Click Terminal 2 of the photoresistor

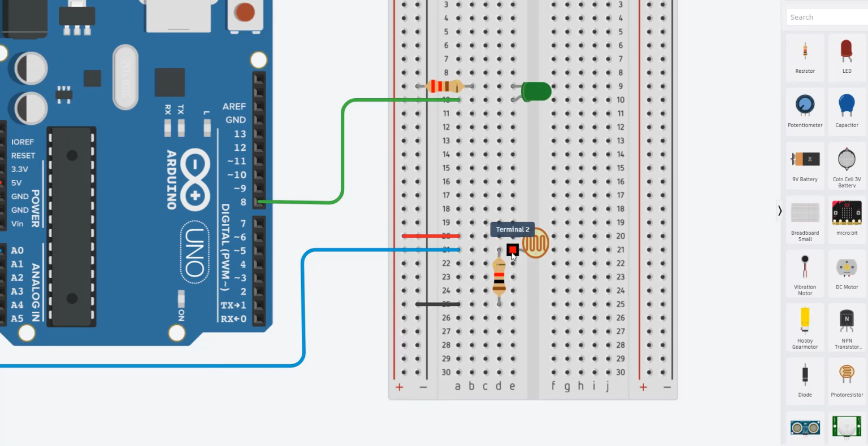pos(512,249)
